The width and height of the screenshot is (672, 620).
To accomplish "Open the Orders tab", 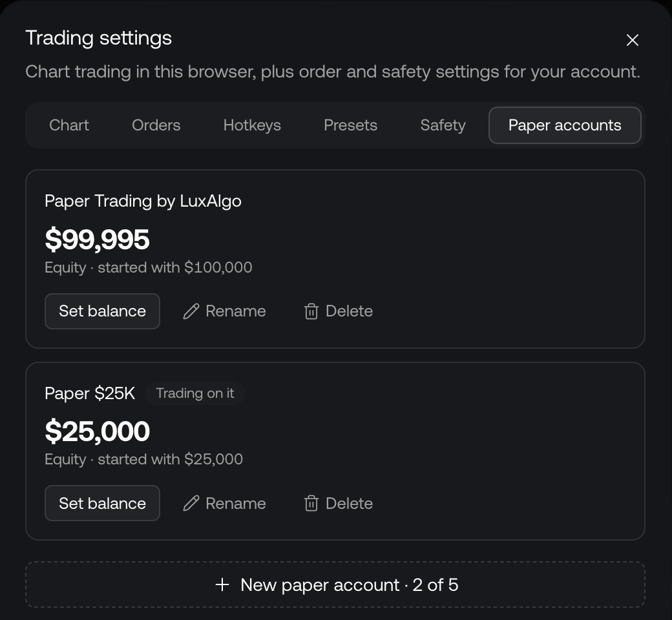I will pos(156,125).
